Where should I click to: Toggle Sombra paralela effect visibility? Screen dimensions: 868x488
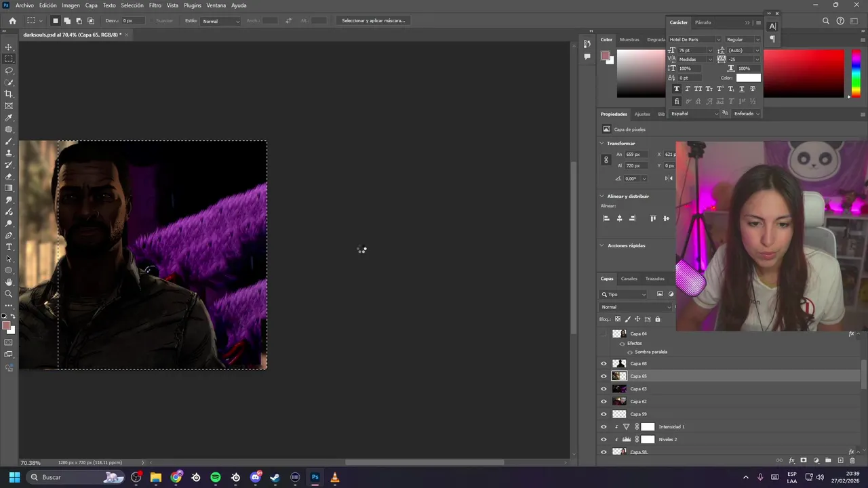coord(629,352)
